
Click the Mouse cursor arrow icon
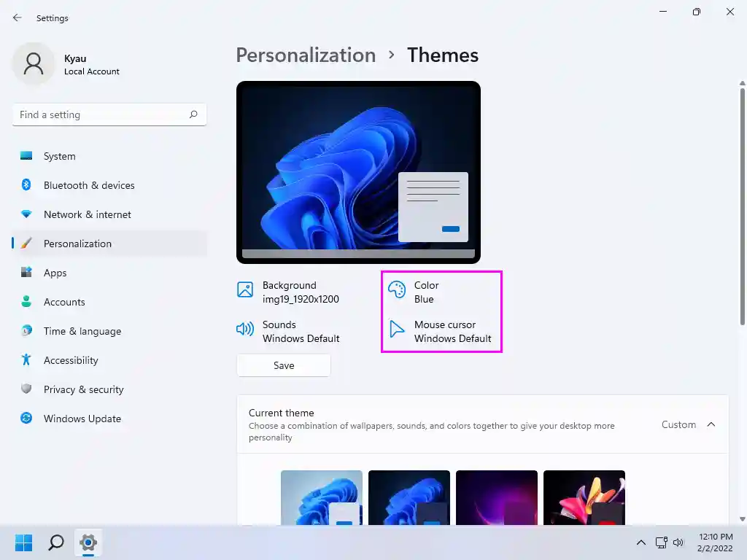pyautogui.click(x=396, y=329)
